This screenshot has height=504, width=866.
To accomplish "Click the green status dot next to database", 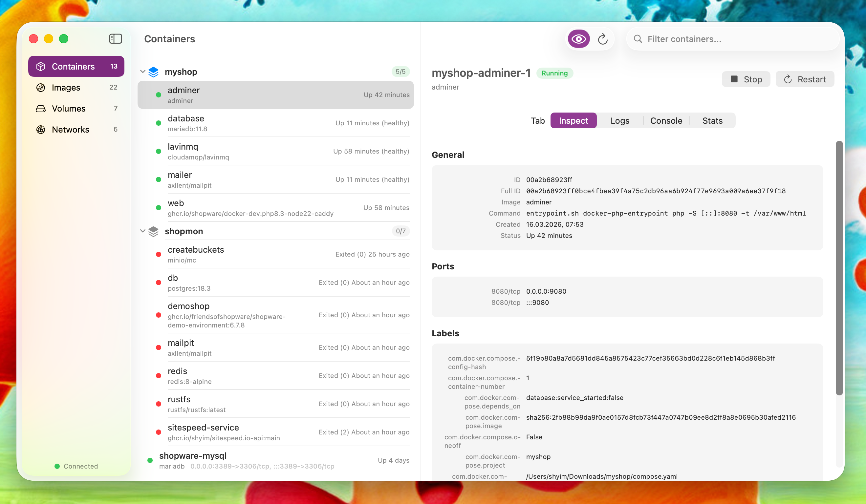I will (159, 123).
